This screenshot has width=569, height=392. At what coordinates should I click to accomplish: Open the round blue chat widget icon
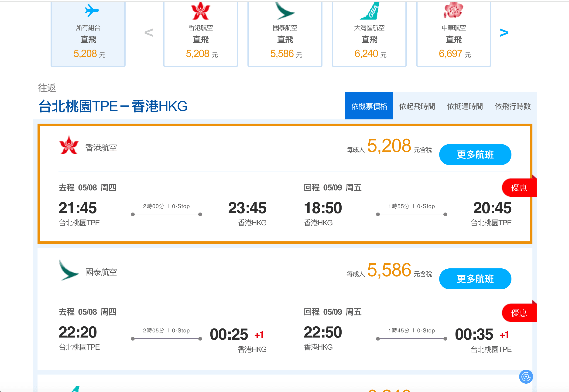(526, 377)
